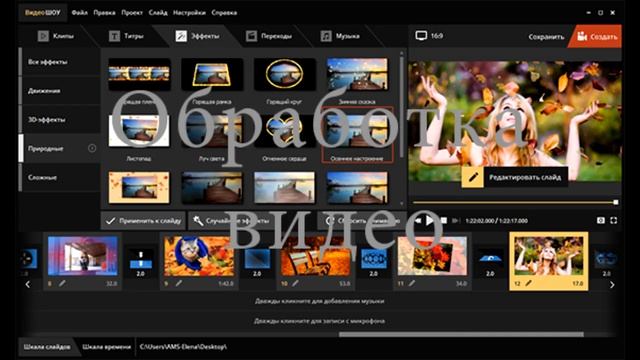This screenshot has height=360, width=640.
Task: Open the transition between slides 8 and 9
Action: 141,259
